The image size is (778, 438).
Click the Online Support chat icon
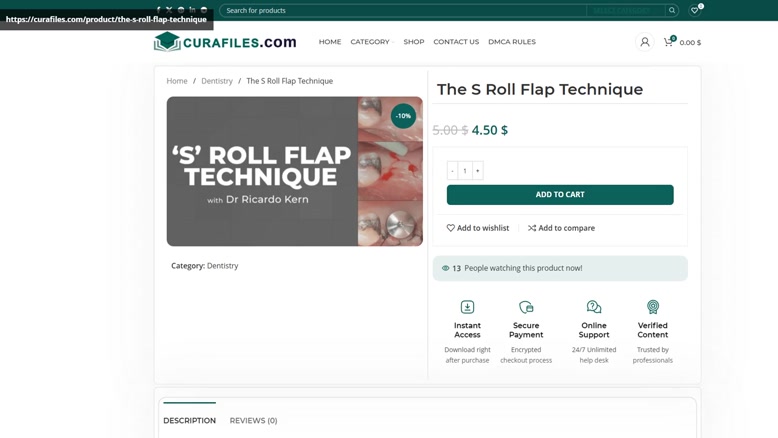[x=594, y=307]
